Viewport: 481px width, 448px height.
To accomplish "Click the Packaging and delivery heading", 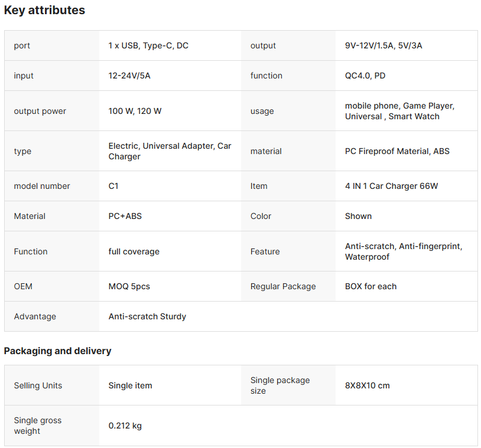I will point(57,351).
